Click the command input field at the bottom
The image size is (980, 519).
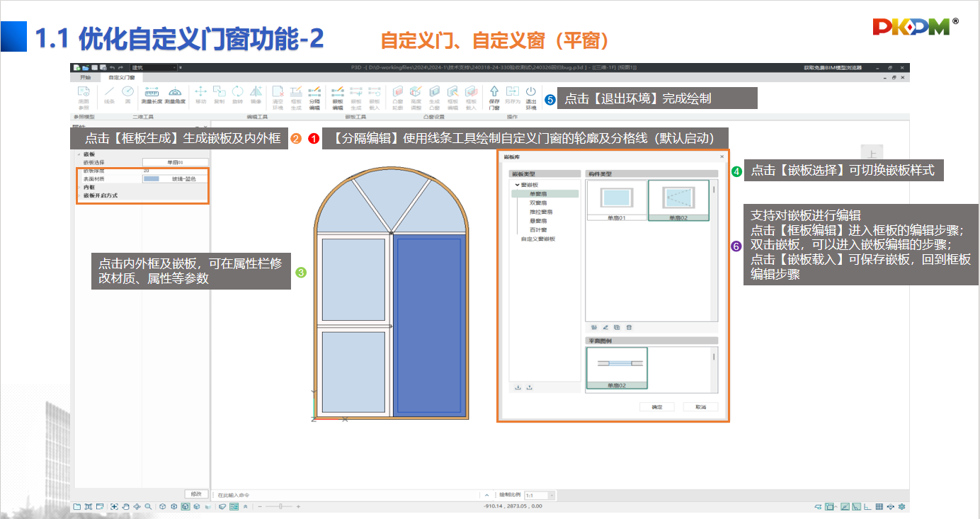pos(347,495)
